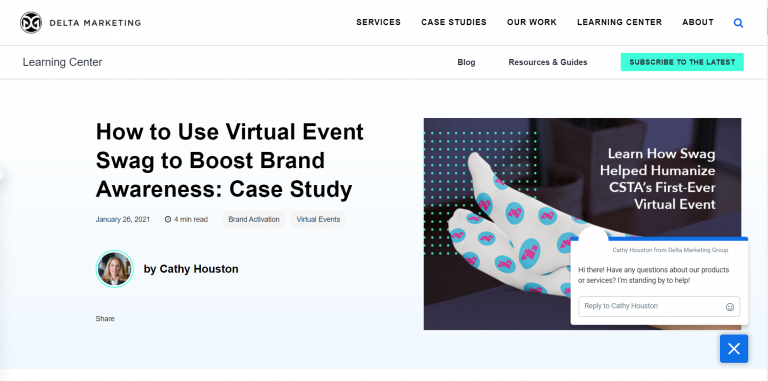768x381 pixels.
Task: Click the by Cathy Houston author name
Action: [x=191, y=269]
